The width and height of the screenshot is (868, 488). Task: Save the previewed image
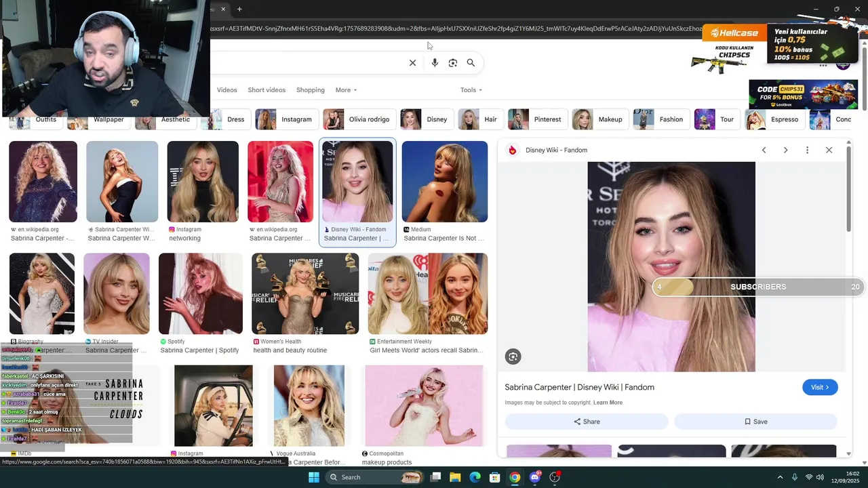[x=755, y=422]
